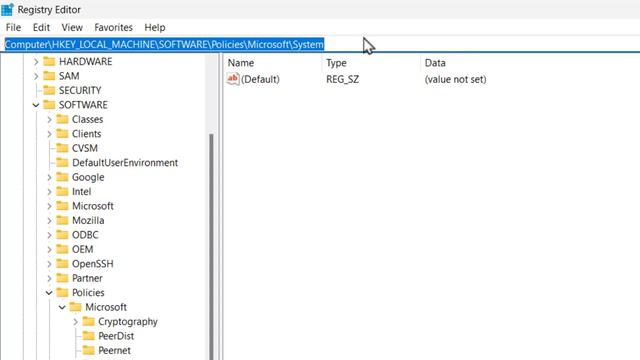Click the Peernet folder icon
The image size is (640, 360).
point(89,350)
